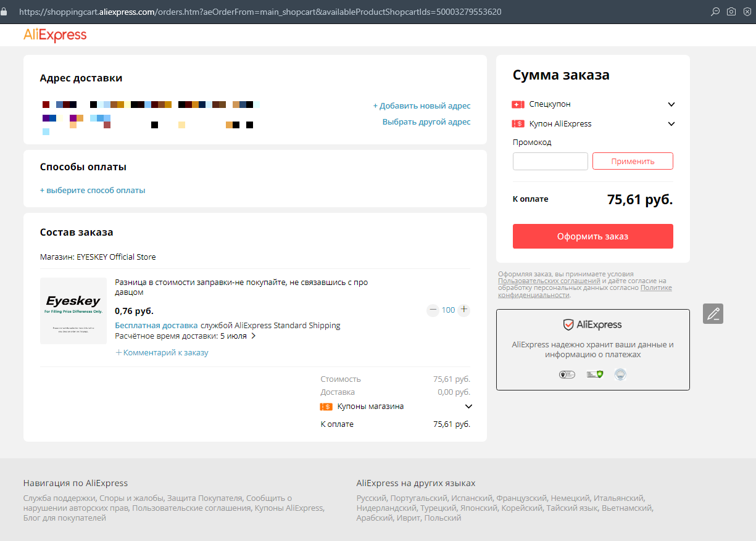The height and width of the screenshot is (541, 756).
Task: Switch language to Вьетнамский
Action: pyautogui.click(x=626, y=508)
